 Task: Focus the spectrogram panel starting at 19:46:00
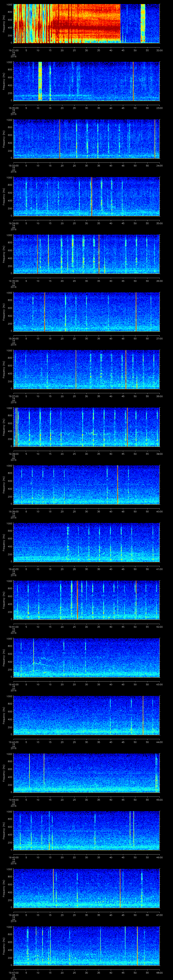tap(86, 888)
